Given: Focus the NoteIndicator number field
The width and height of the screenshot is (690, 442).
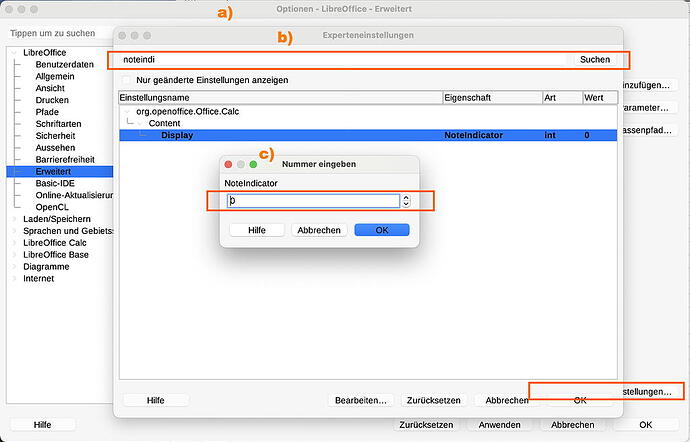Looking at the screenshot, I should pyautogui.click(x=313, y=201).
